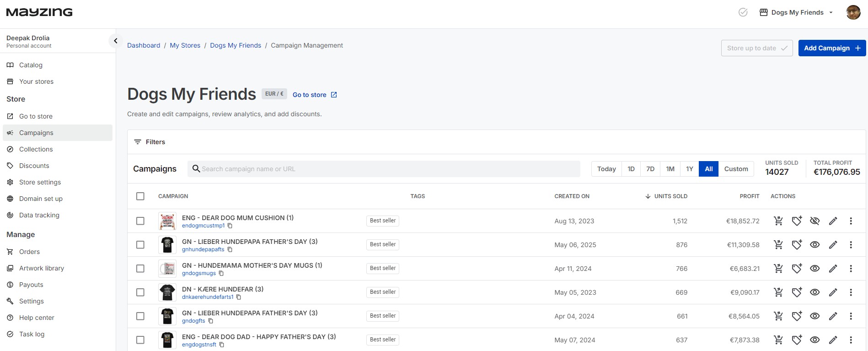This screenshot has height=351, width=868.
Task: Click cart icon for DEAR DOG DAD campaign
Action: tap(778, 340)
